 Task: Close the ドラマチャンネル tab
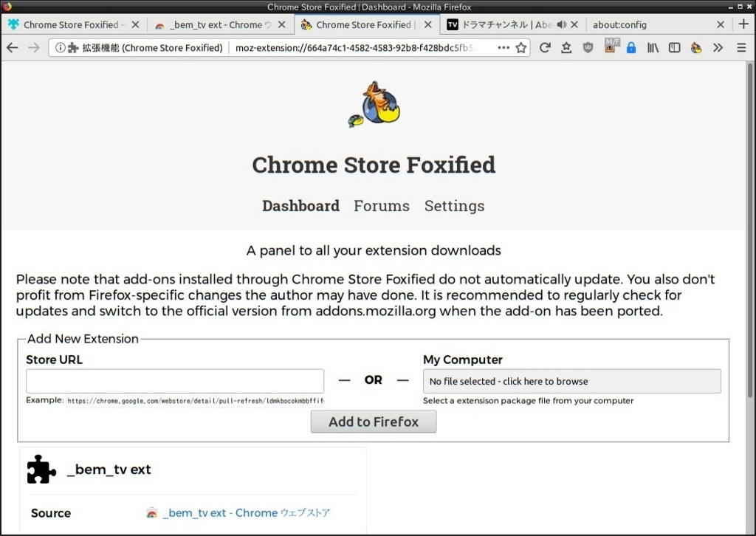tap(574, 24)
